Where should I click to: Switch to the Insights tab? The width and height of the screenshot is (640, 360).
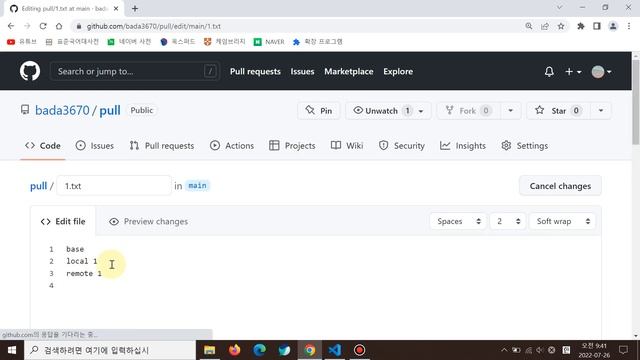point(463,146)
